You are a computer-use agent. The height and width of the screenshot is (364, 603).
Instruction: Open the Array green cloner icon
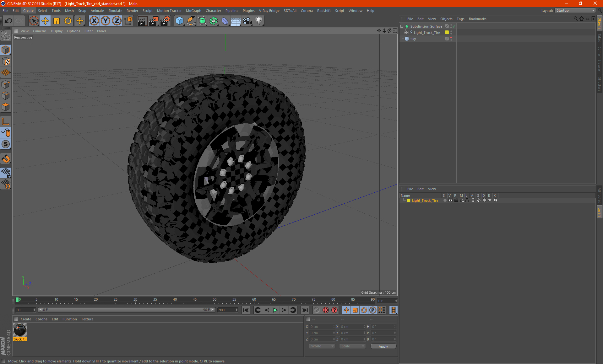tap(214, 21)
